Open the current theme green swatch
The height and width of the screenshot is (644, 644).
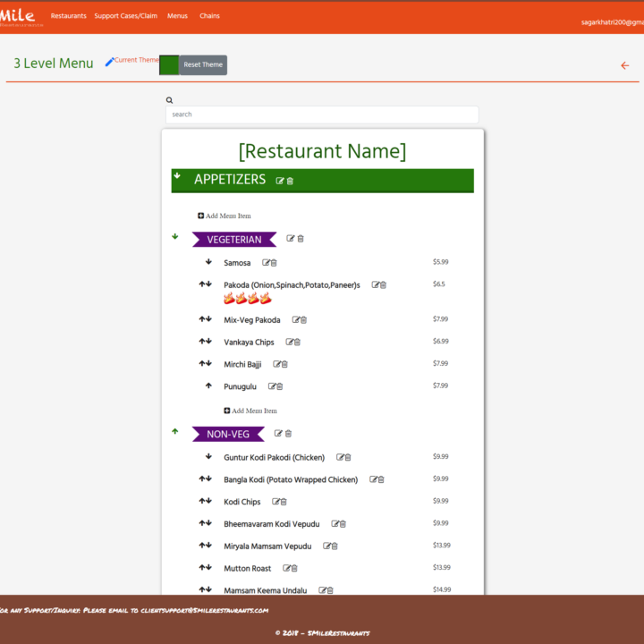pos(169,65)
